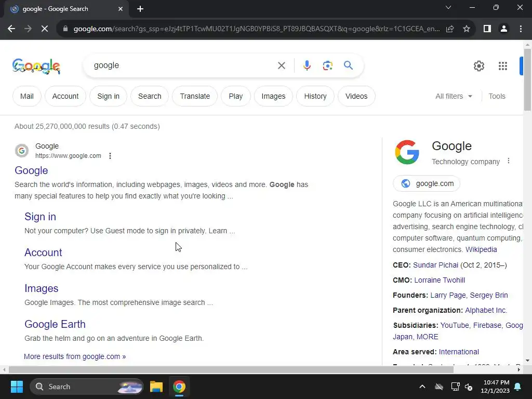Open more options next to https://www.google.com
532x399 pixels.
coord(110,156)
